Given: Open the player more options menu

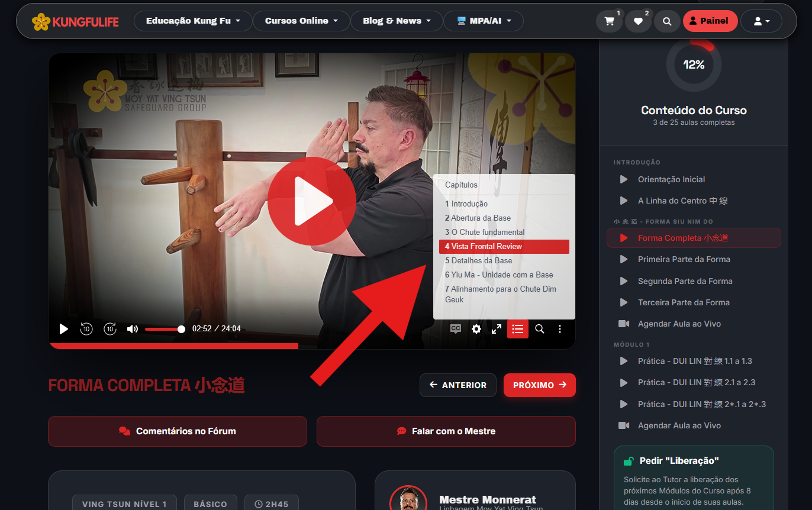Looking at the screenshot, I should 560,329.
